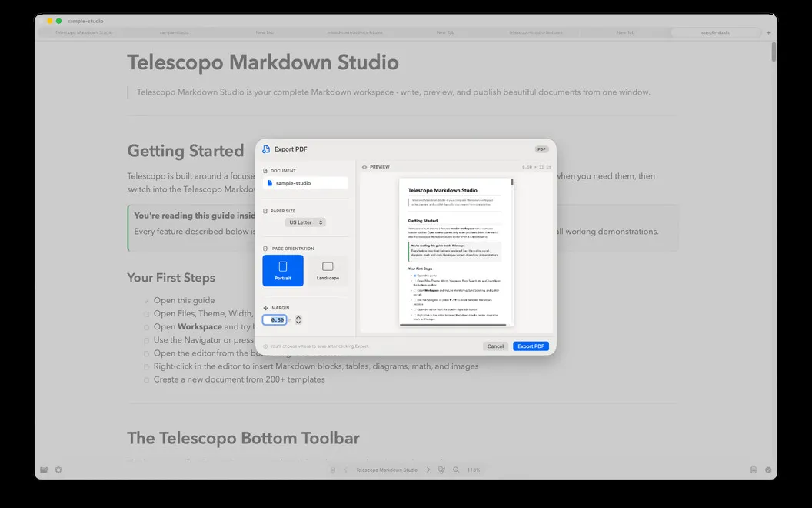Screen dimensions: 812x508
Task: Check the 'Open Workspace and try' task box
Action: [x=147, y=327]
